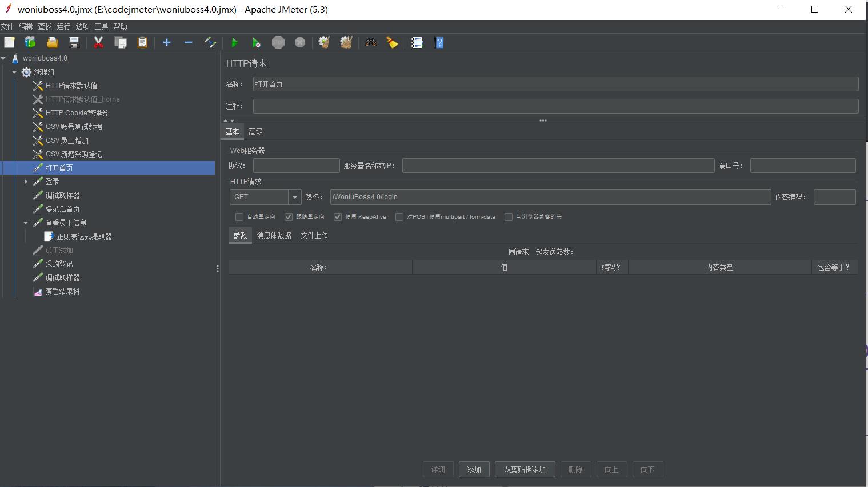This screenshot has width=868, height=487.
Task: Click the 协议 protocol field
Action: tap(296, 166)
